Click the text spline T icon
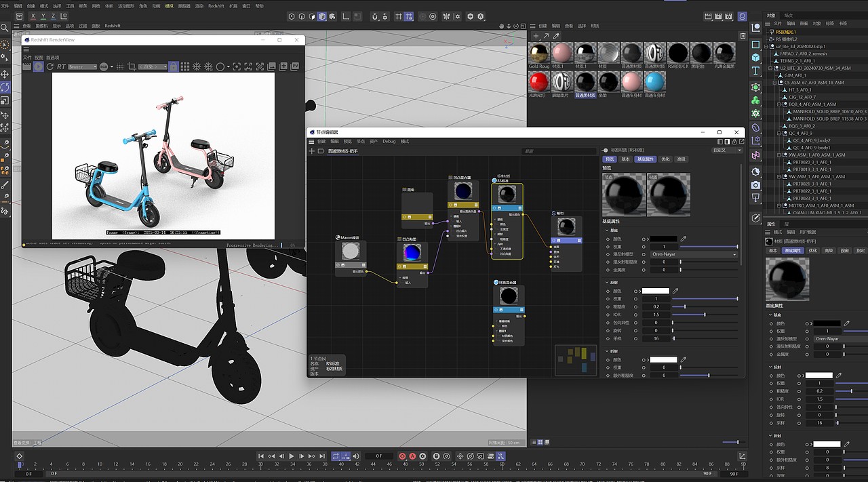Image resolution: width=868 pixels, height=482 pixels. coord(755,71)
